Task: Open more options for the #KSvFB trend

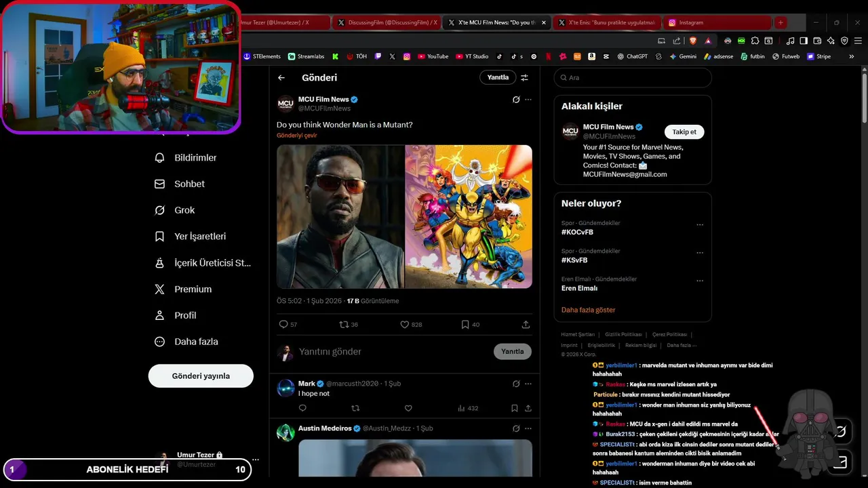Action: [x=700, y=253]
